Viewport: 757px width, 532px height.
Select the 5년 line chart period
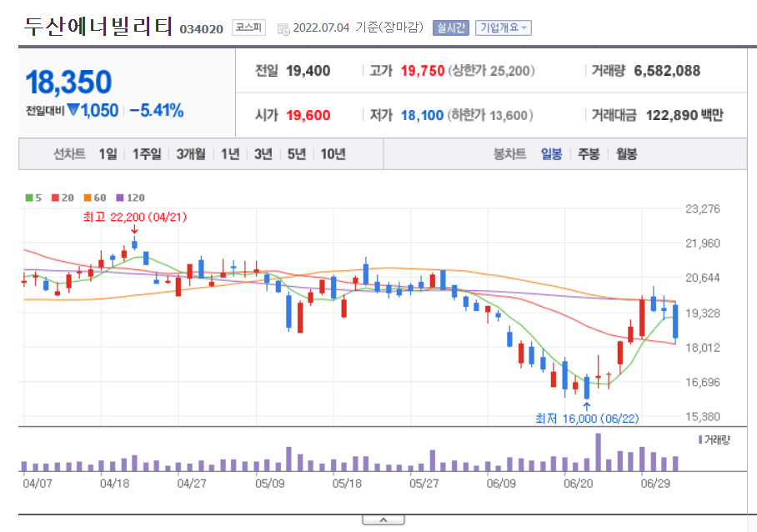click(x=297, y=154)
